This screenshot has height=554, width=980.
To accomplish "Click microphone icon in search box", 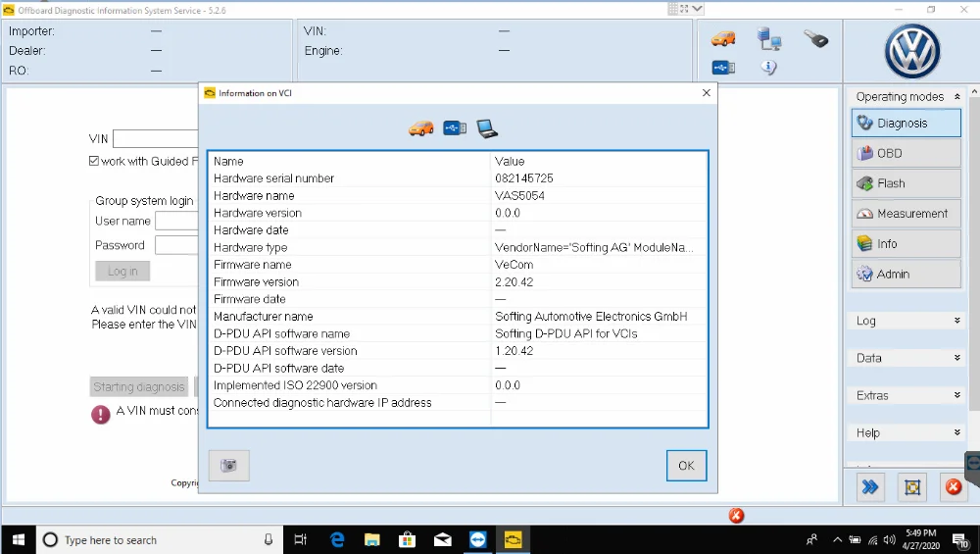I will pyautogui.click(x=269, y=539).
